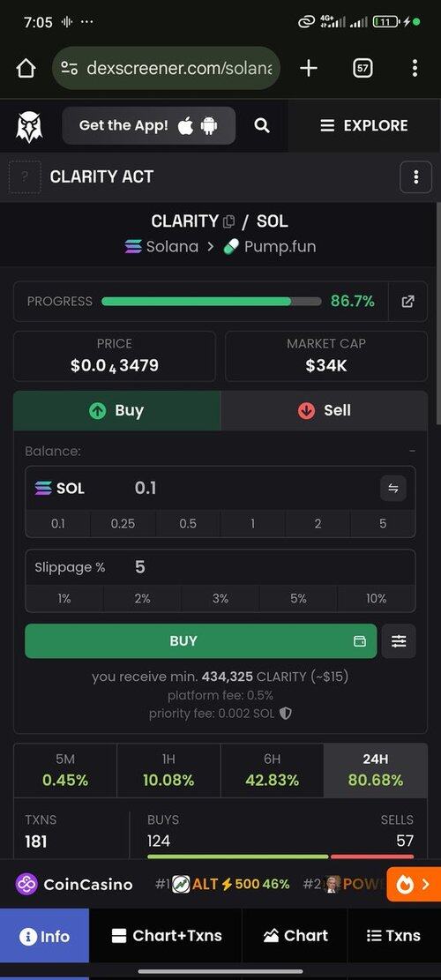Open Chrome three-dot overflow menu
441x980 pixels.
click(x=415, y=68)
